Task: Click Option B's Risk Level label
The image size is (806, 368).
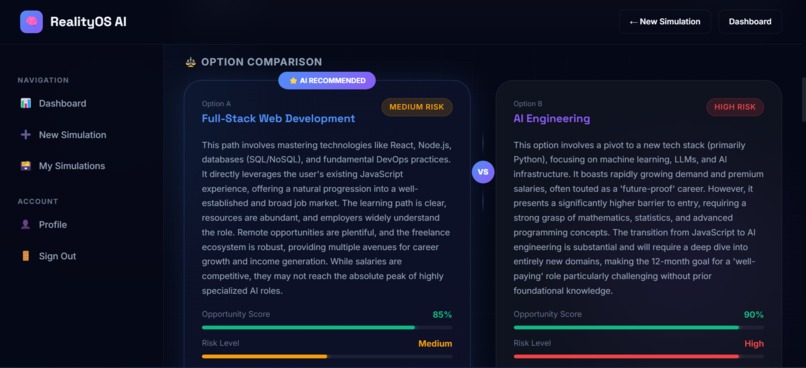Action: [x=532, y=343]
